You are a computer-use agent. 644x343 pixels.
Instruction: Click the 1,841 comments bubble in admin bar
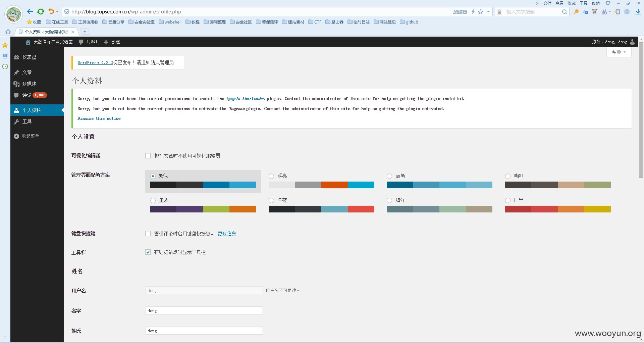[x=88, y=42]
